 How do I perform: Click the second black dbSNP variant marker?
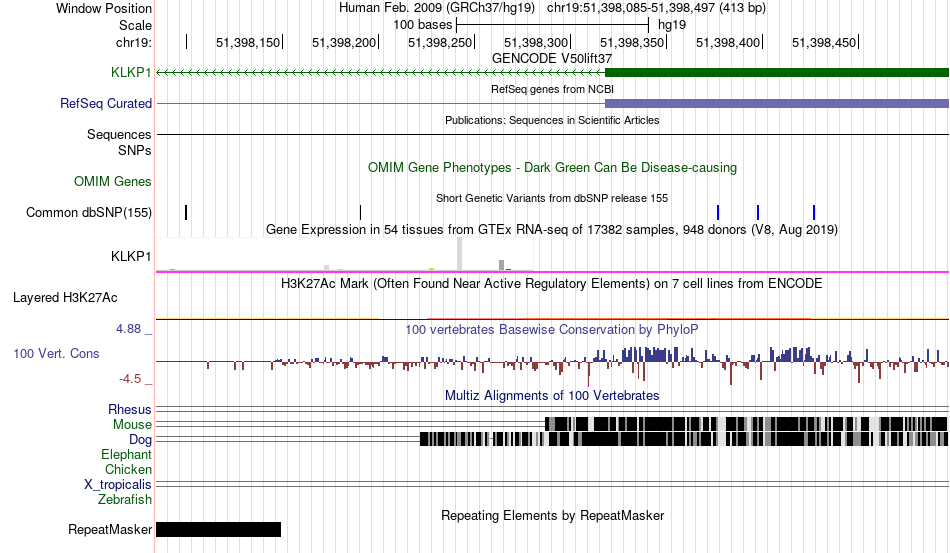pos(360,213)
